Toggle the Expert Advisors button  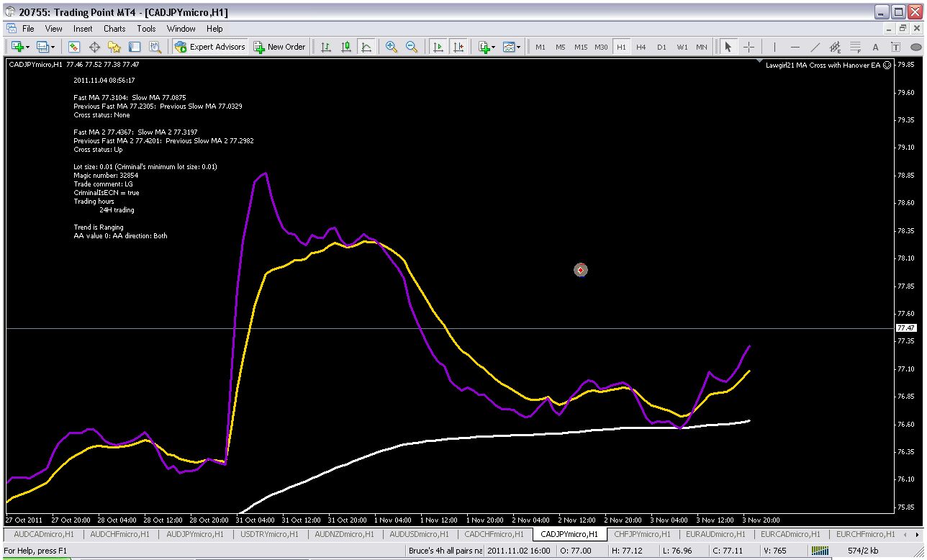coord(210,47)
